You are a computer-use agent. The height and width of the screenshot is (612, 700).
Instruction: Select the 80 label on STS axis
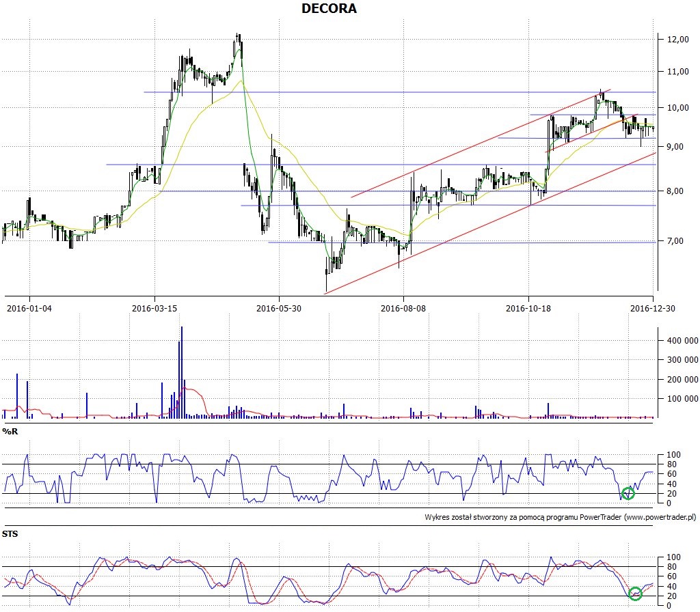(671, 567)
